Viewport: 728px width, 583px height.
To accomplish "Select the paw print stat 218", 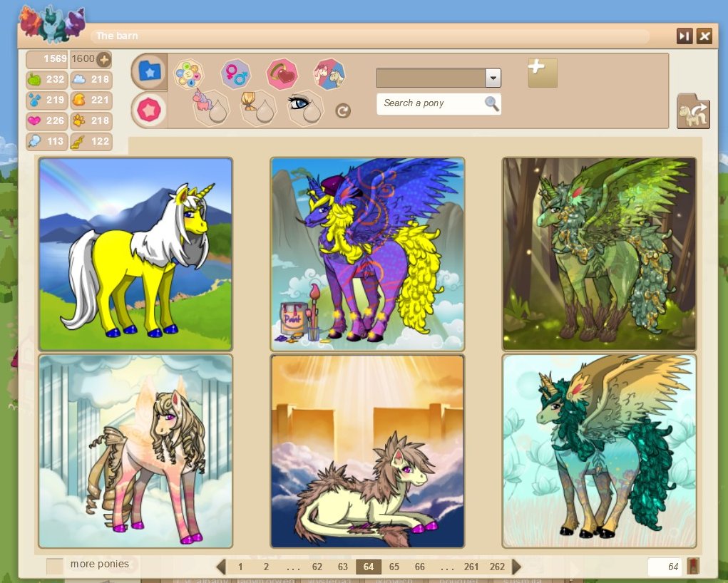I will point(91,120).
